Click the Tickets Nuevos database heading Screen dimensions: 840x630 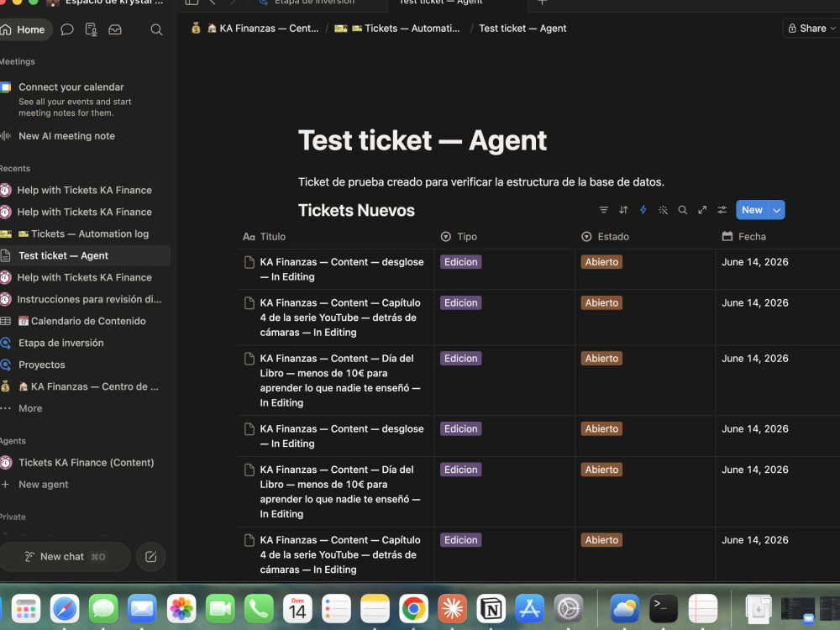tap(356, 211)
